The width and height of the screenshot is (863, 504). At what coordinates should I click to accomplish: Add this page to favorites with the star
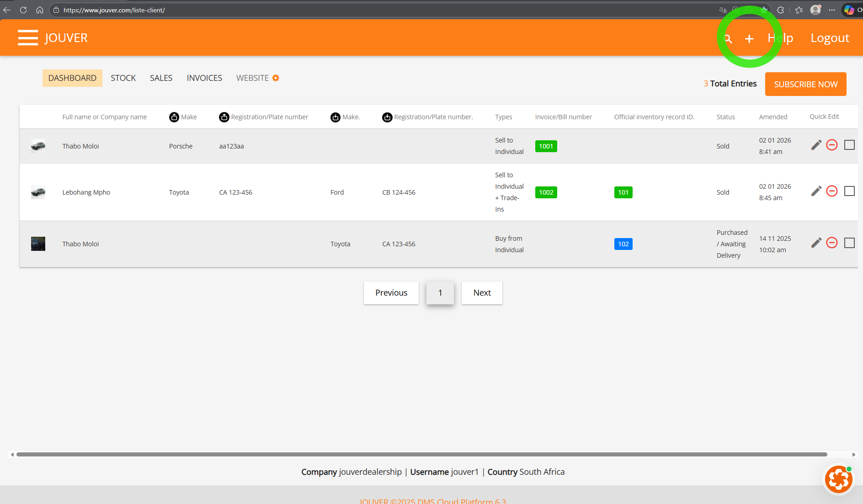coord(764,10)
